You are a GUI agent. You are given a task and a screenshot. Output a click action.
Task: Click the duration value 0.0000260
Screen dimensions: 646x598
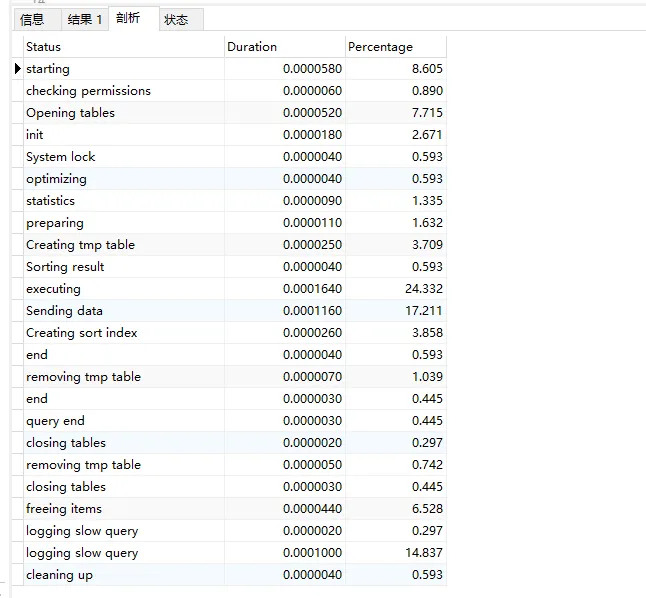(x=312, y=333)
